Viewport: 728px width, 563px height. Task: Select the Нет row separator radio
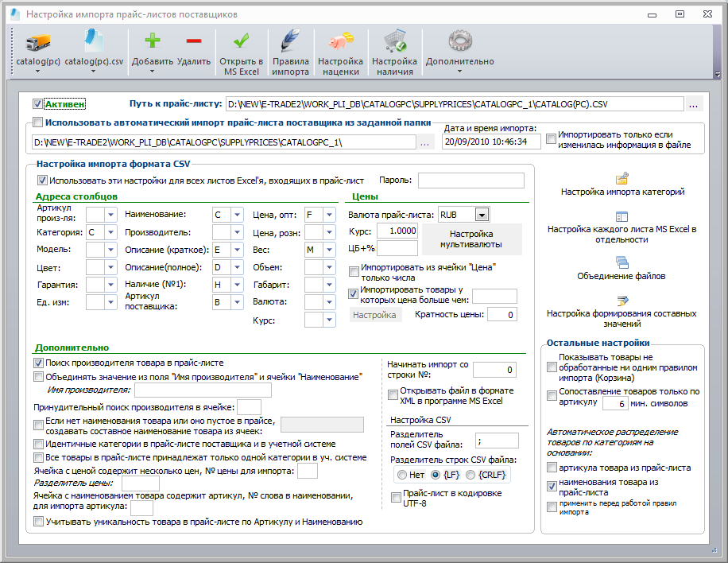(x=402, y=475)
